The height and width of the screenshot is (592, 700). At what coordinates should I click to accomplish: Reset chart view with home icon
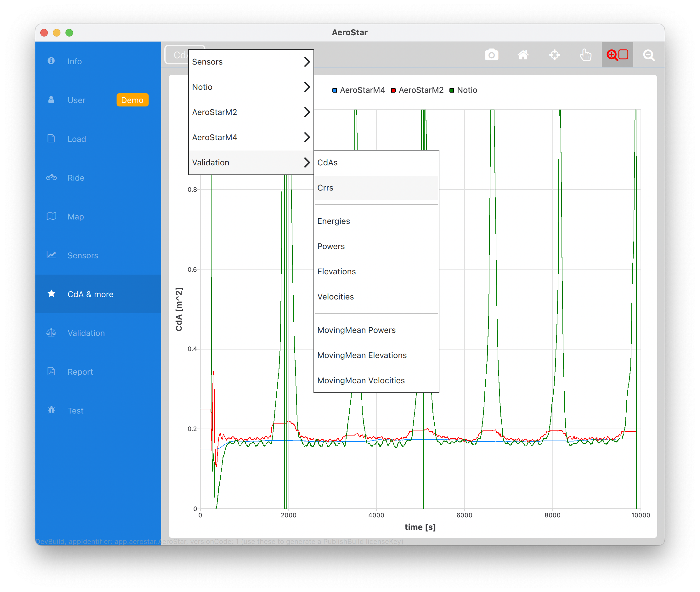[523, 55]
